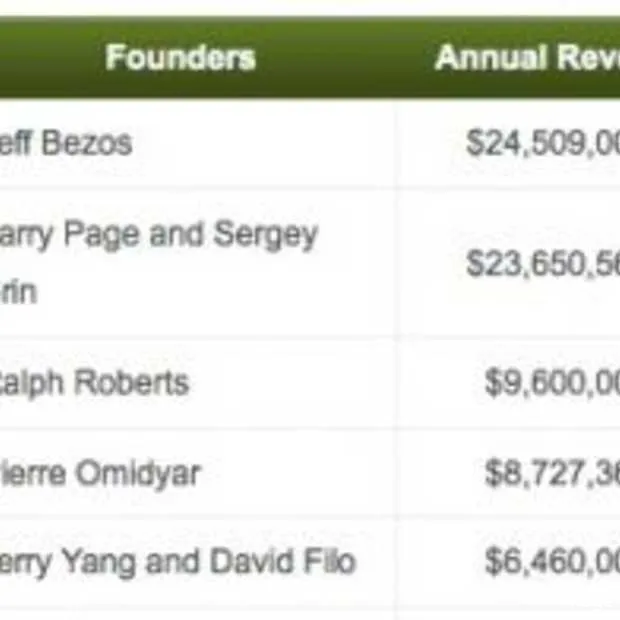Click the $6,460 revenue figure
Screen dimensions: 620x620
[x=552, y=562]
